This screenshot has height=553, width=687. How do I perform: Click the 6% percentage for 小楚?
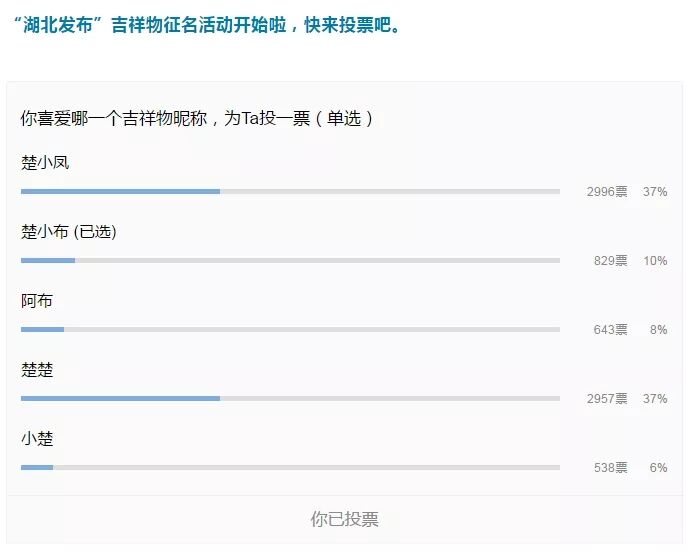point(658,468)
